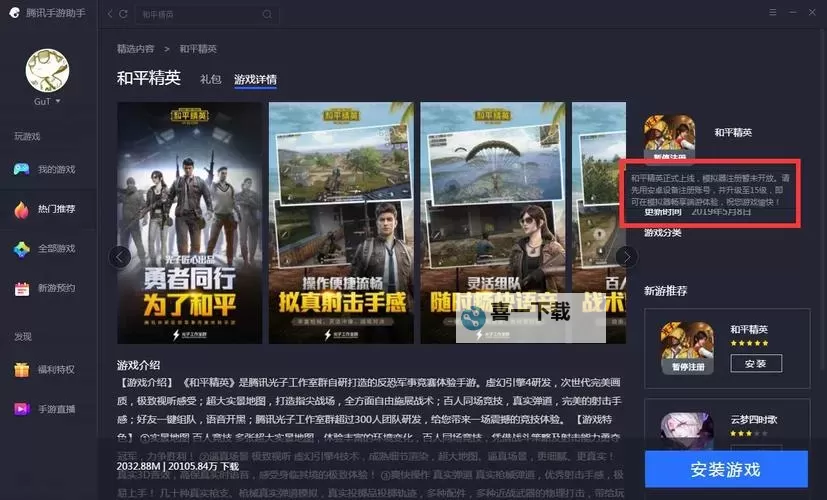The height and width of the screenshot is (500, 827).
Task: Click the 游戏介绍 heading
Action: click(139, 365)
